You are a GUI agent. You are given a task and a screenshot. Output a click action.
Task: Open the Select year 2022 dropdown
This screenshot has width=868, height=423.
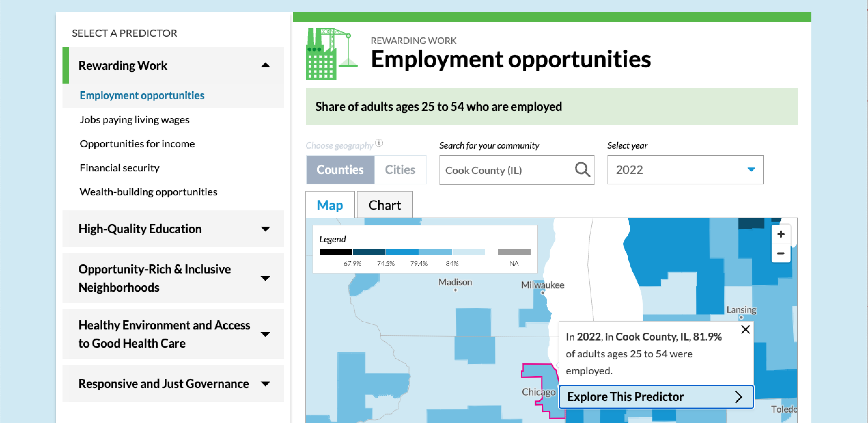tap(685, 170)
